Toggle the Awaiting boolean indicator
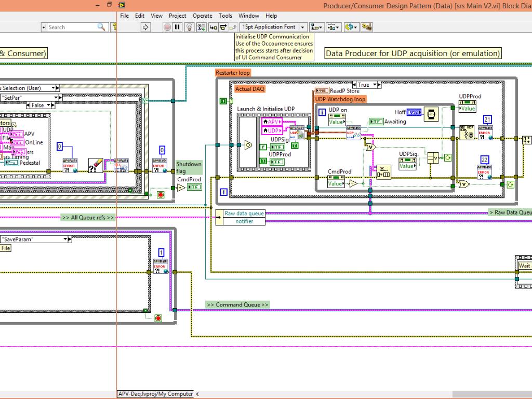532x399 pixels. [x=376, y=122]
